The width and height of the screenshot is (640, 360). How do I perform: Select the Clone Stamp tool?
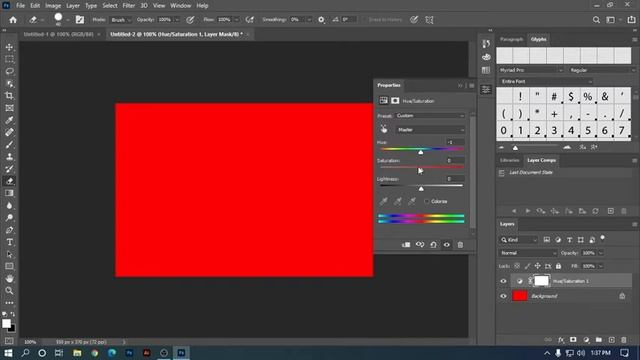[x=9, y=157]
